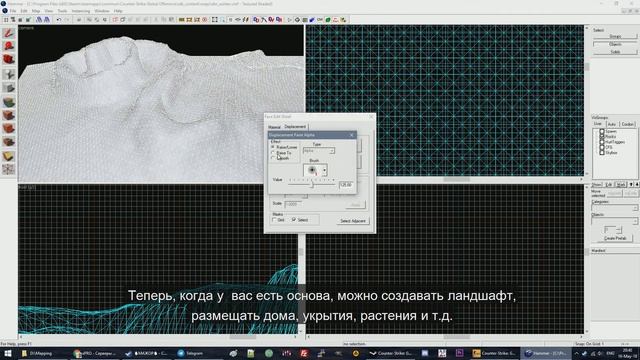The image size is (640, 360).
Task: Click the Create Prefab button
Action: tap(615, 238)
